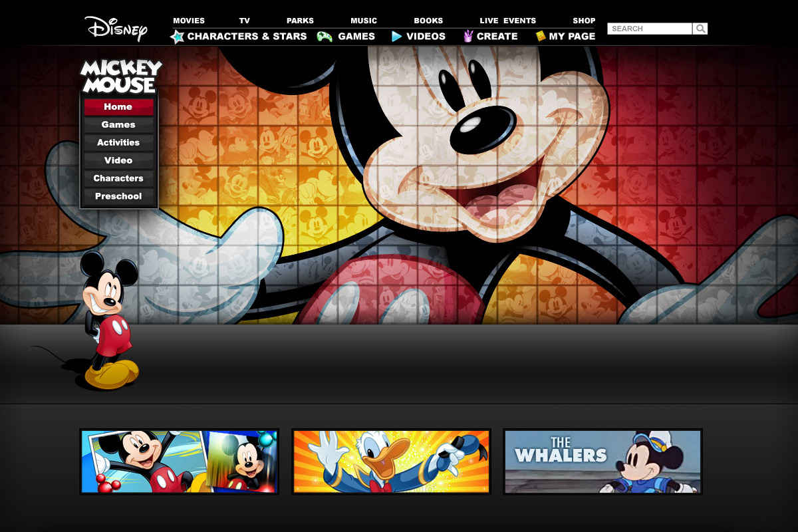Screen dimensions: 798x532
Task: Click the Mickey Mouse title logo
Action: pyautogui.click(x=120, y=76)
